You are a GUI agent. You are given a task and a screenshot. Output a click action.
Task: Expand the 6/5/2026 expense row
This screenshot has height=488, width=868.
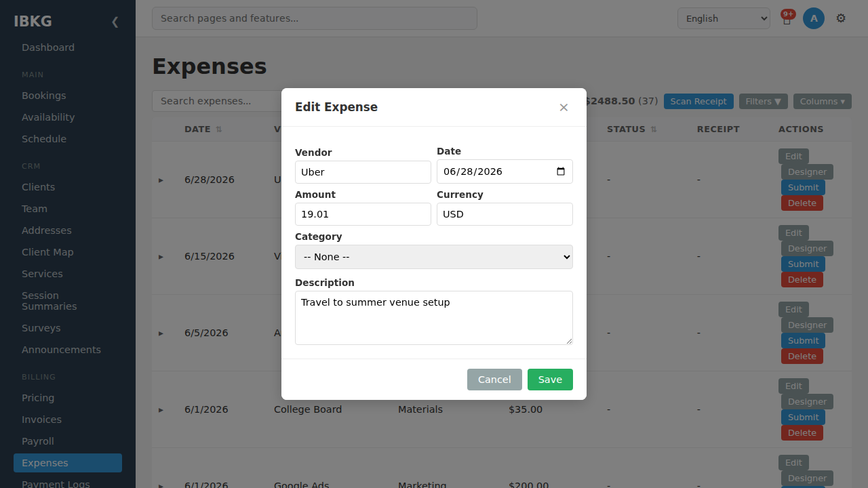(161, 333)
